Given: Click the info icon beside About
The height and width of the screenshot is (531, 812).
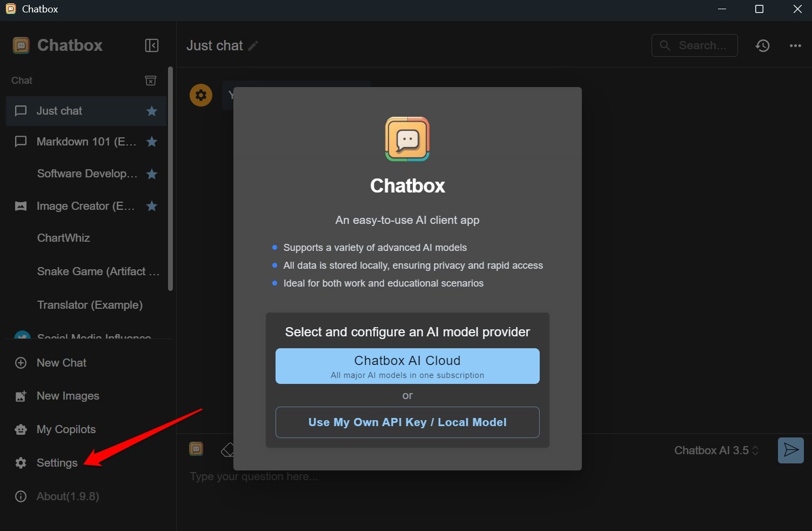Looking at the screenshot, I should point(21,496).
